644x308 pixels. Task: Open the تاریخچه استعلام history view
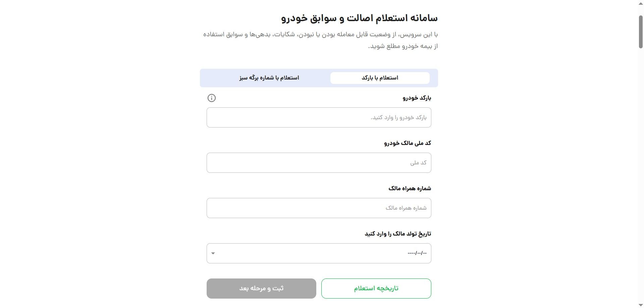point(376,288)
